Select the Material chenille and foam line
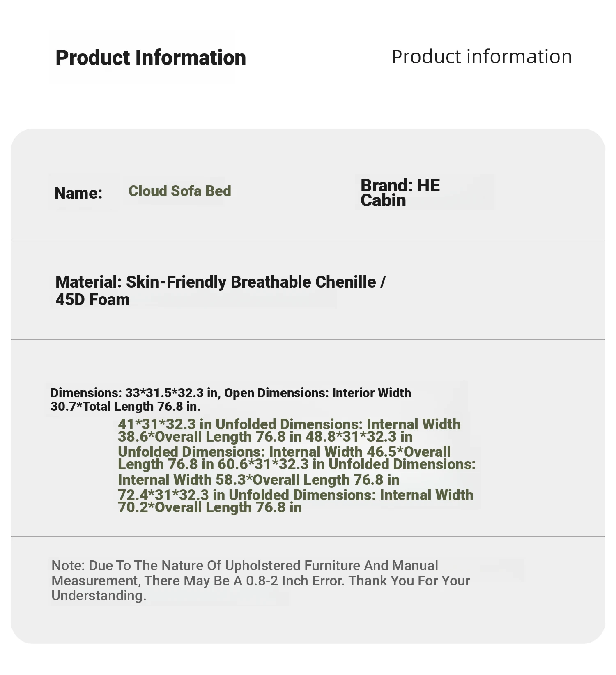 (x=221, y=290)
